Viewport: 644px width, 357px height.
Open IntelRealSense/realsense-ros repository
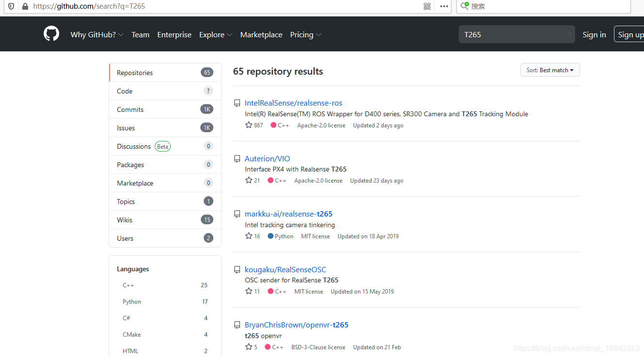coord(293,103)
